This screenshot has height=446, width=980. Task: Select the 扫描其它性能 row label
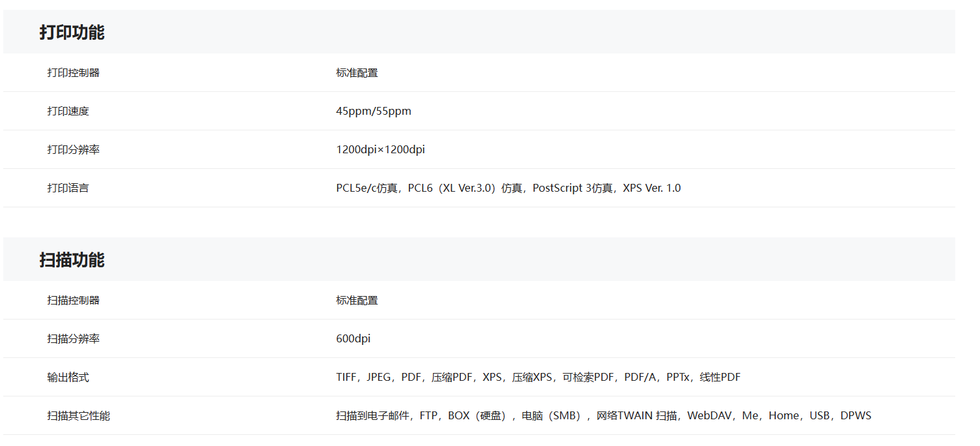point(78,416)
